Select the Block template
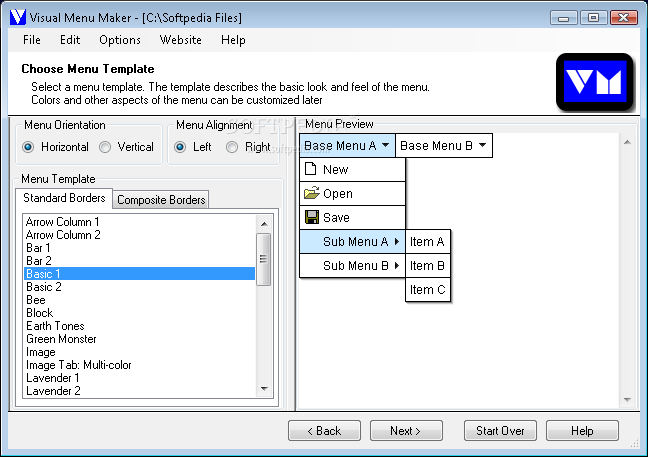This screenshot has height=457, width=648. coord(140,313)
